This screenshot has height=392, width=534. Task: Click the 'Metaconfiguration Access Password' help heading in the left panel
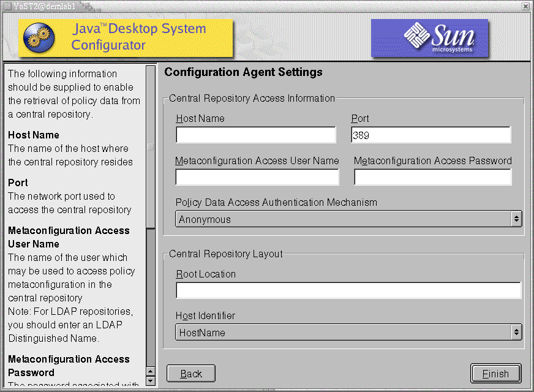coord(69,366)
